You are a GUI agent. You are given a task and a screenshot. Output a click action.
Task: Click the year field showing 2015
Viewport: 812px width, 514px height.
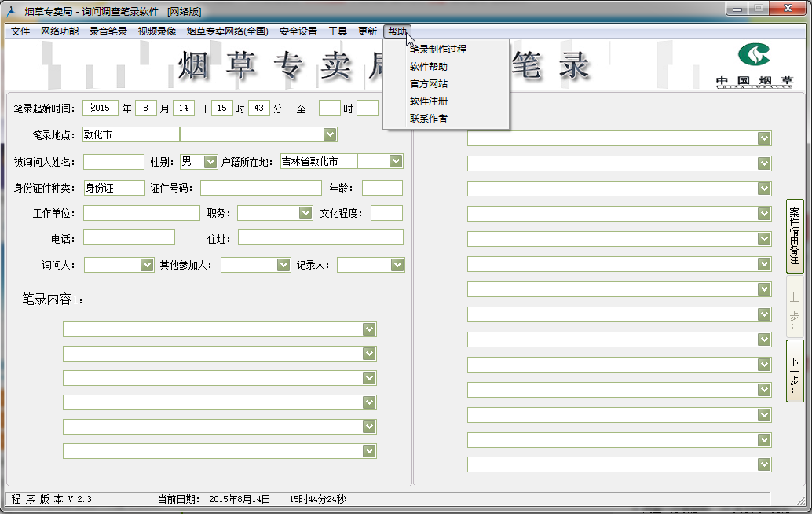pos(101,108)
